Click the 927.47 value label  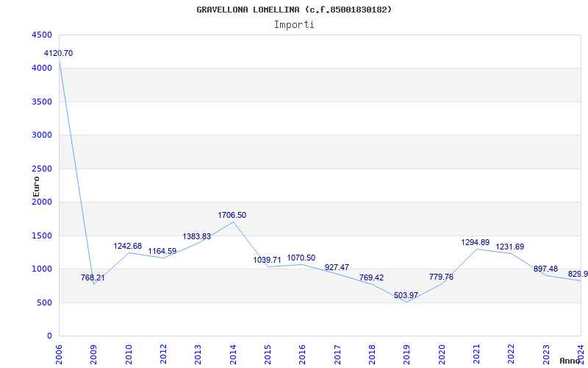337,267
